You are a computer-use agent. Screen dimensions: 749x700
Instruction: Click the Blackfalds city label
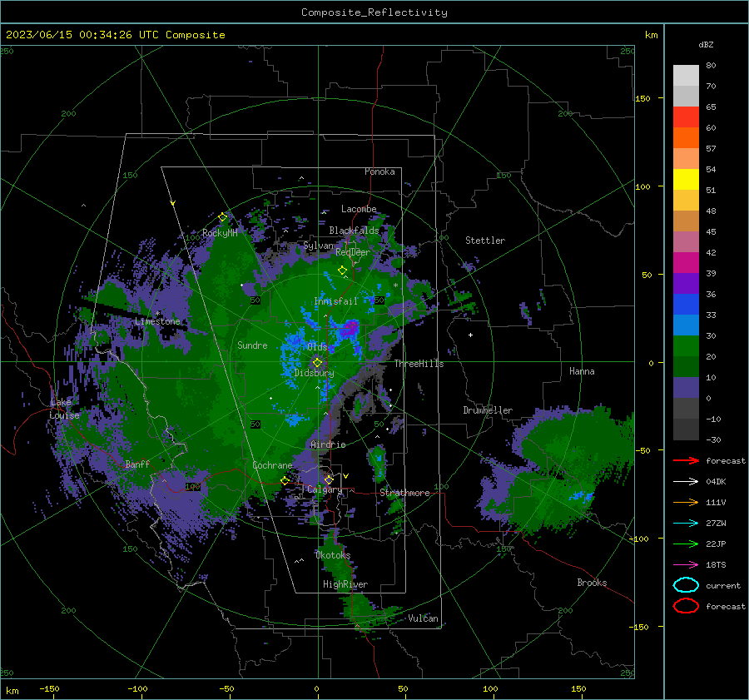[354, 231]
